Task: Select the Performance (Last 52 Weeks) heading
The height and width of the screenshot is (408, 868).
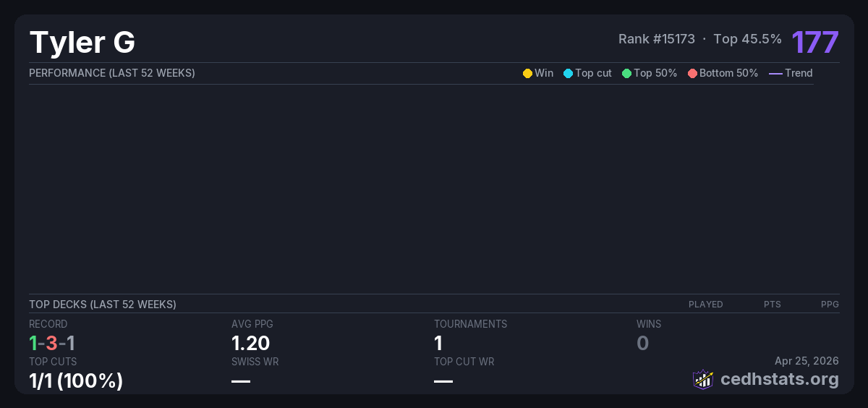Action: [x=111, y=73]
